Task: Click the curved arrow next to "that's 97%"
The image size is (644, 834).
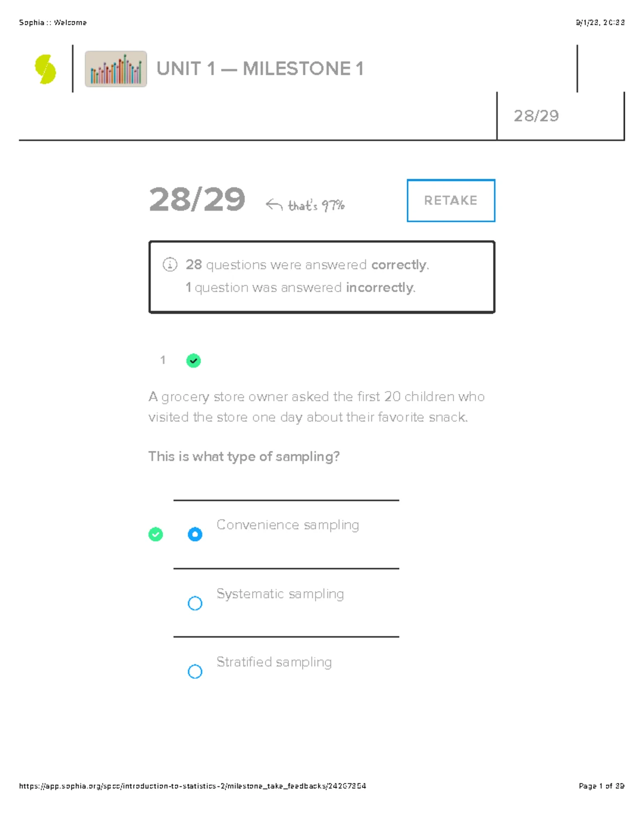Action: 274,205
